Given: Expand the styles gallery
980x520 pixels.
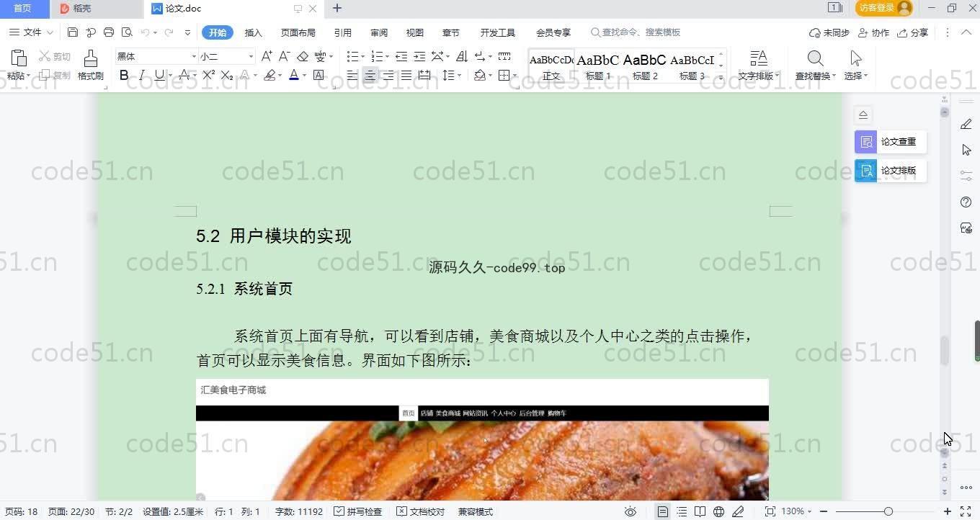Looking at the screenshot, I should (x=721, y=77).
